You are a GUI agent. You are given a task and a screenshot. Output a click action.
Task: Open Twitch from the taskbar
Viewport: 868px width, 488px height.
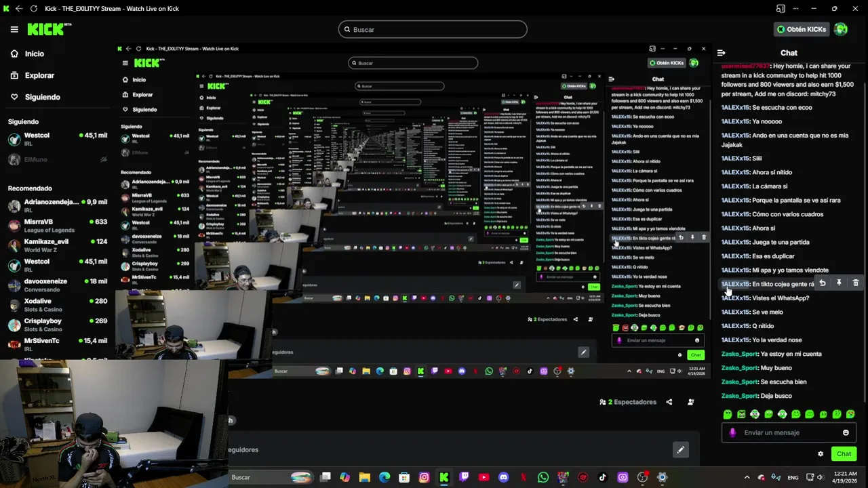464,477
